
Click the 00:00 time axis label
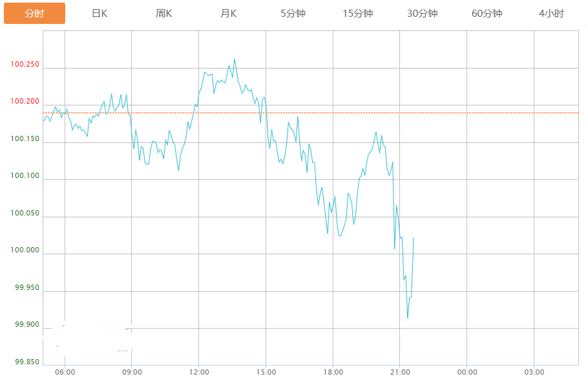pyautogui.click(x=467, y=372)
